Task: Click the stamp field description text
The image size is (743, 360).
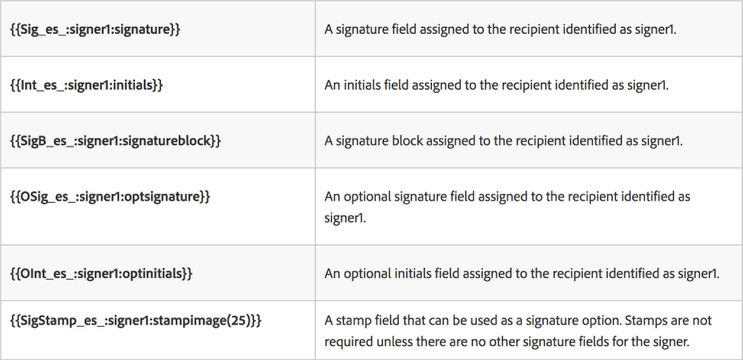Action: (518, 331)
